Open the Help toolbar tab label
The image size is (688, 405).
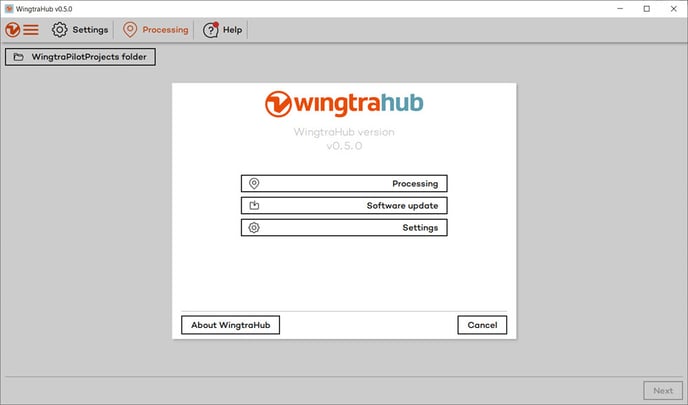tap(233, 30)
